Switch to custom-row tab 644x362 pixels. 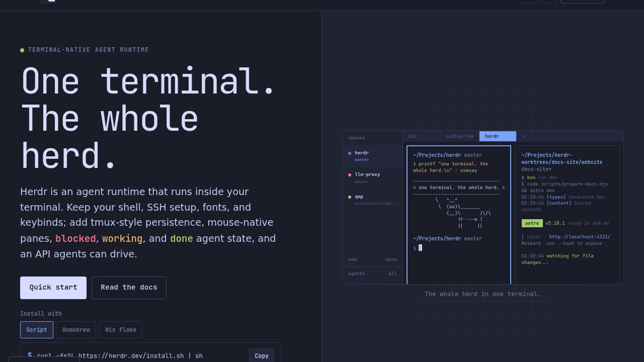pyautogui.click(x=460, y=136)
